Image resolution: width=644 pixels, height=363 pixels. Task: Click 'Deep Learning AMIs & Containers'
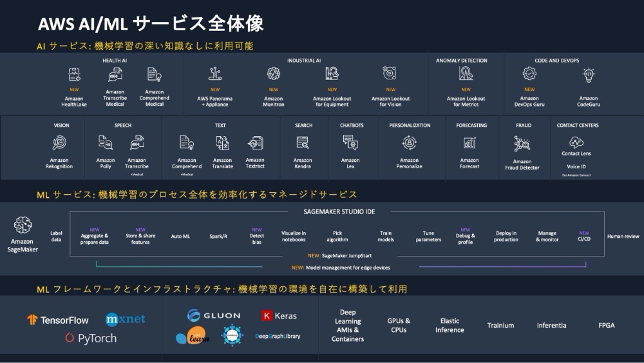[348, 326]
